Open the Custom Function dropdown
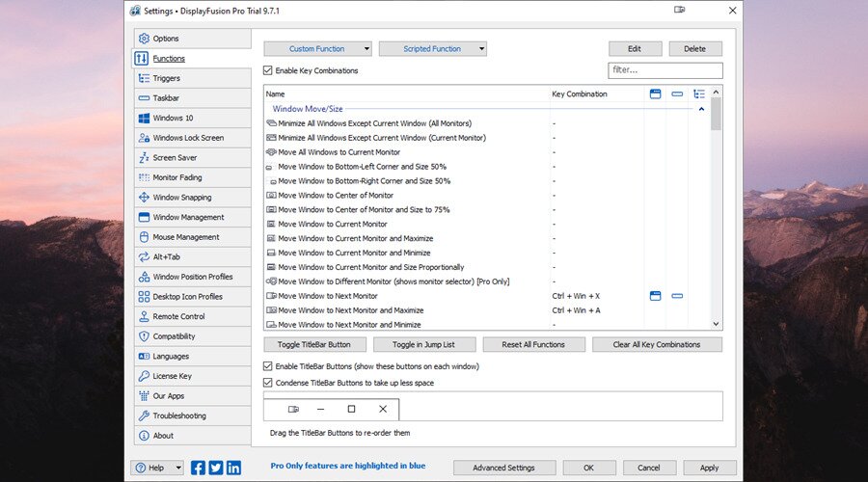The width and height of the screenshot is (868, 482). pyautogui.click(x=317, y=48)
